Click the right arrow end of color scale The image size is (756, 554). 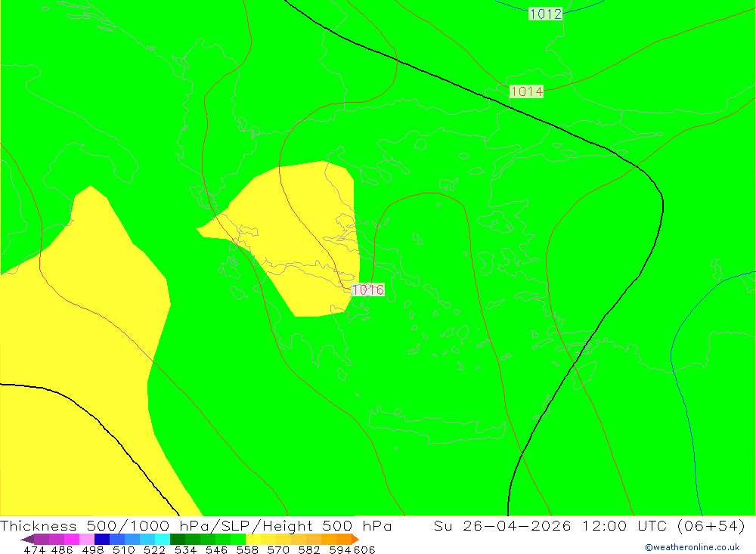point(355,539)
